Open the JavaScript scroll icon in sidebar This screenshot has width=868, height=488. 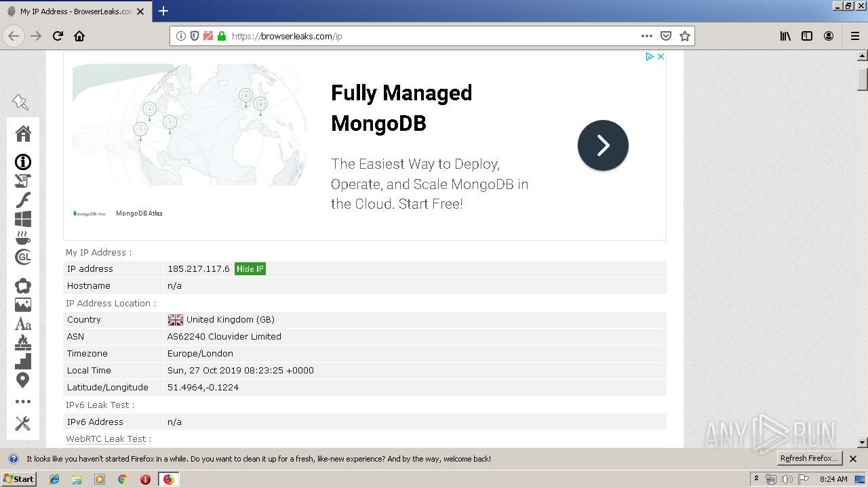23,181
